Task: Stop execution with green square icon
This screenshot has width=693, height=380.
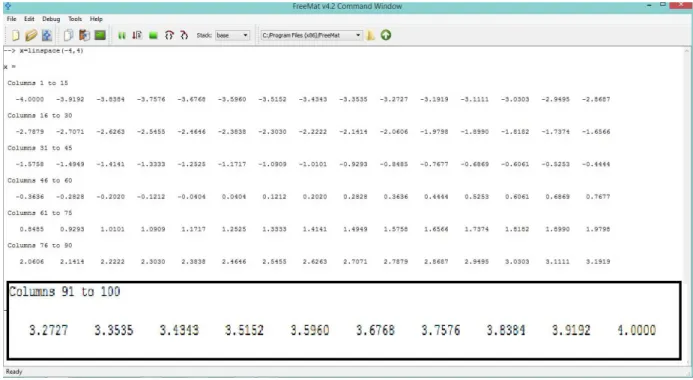Action: tap(153, 36)
